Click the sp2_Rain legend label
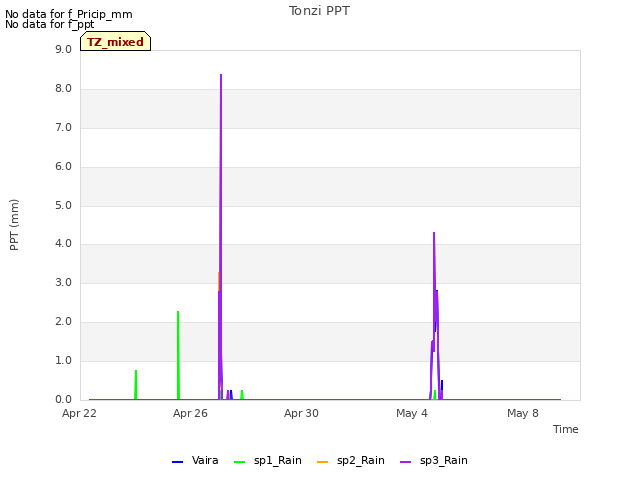 pyautogui.click(x=360, y=460)
